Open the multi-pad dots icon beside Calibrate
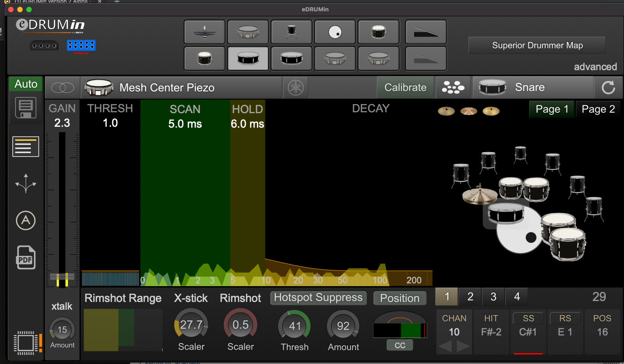 (453, 87)
